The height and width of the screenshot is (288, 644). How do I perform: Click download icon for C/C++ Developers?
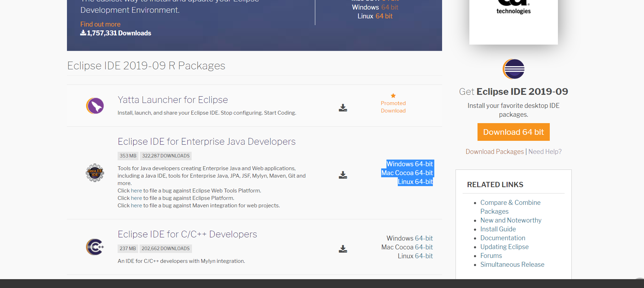click(343, 249)
